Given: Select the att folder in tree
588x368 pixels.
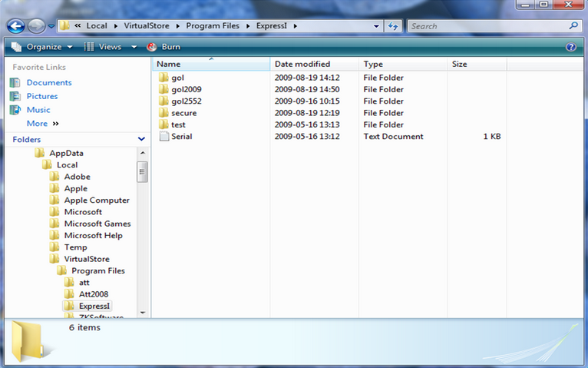Looking at the screenshot, I should [84, 283].
